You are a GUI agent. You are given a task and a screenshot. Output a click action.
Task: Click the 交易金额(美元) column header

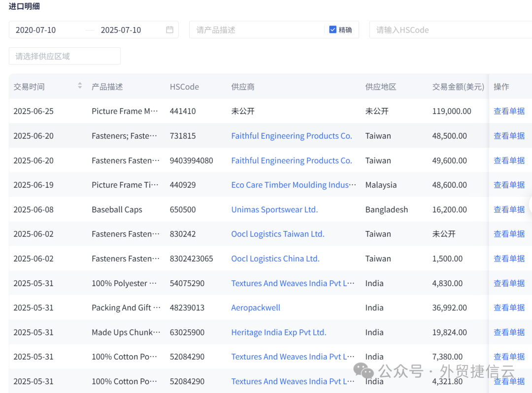tap(458, 87)
